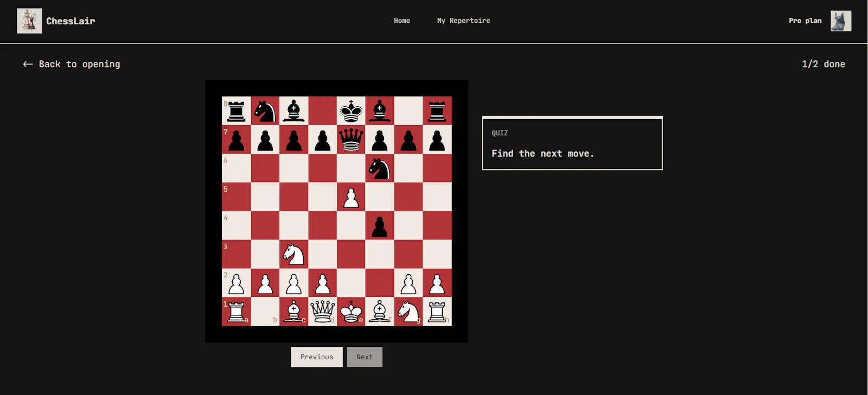This screenshot has height=395, width=868.
Task: Go back using the Back to opening arrow
Action: coord(28,64)
